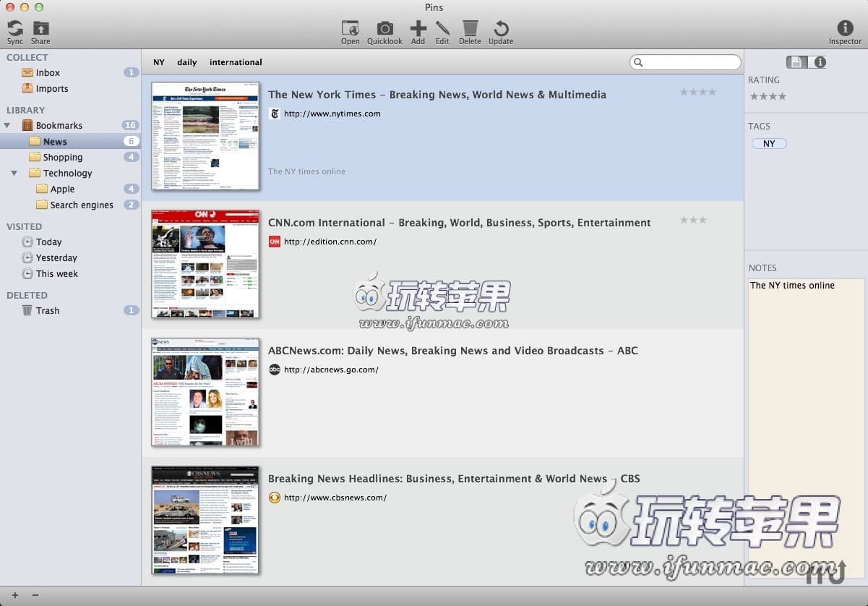868x606 pixels.
Task: Click the http://www.cbsnews.com/ URL
Action: click(335, 498)
